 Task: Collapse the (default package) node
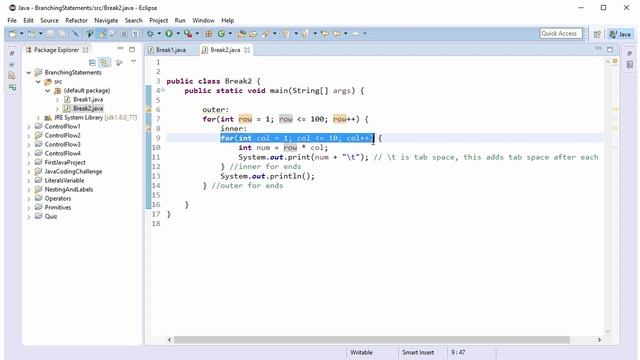click(x=48, y=91)
